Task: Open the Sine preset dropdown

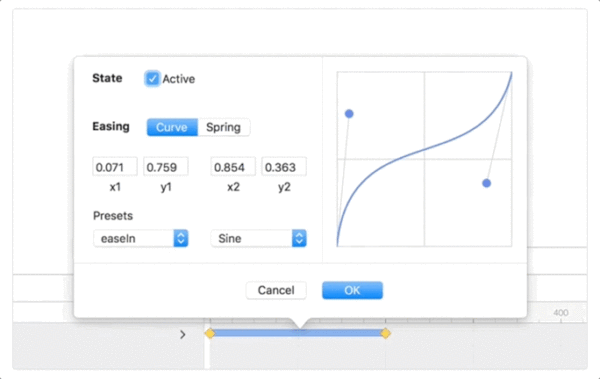Action: point(259,239)
